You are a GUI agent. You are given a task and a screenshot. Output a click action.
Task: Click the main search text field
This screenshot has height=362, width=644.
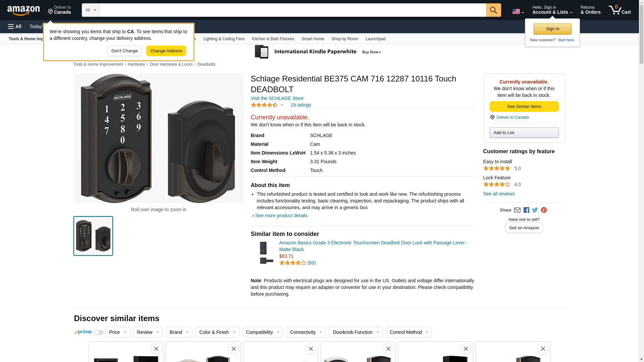point(292,10)
